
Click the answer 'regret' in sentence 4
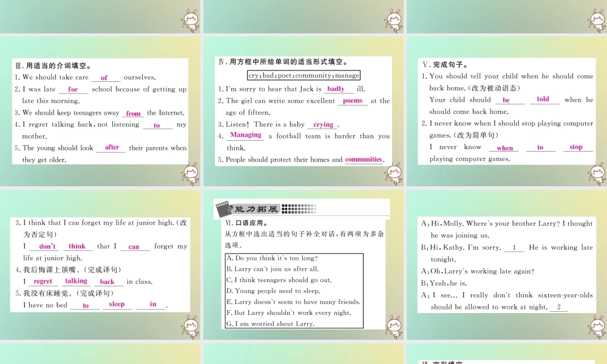pos(42,281)
